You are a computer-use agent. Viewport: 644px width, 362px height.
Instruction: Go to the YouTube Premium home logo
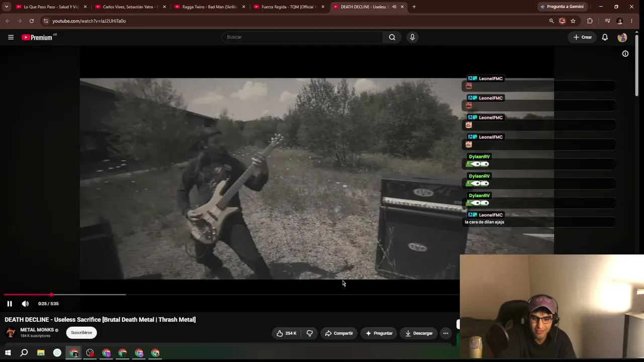tap(37, 37)
